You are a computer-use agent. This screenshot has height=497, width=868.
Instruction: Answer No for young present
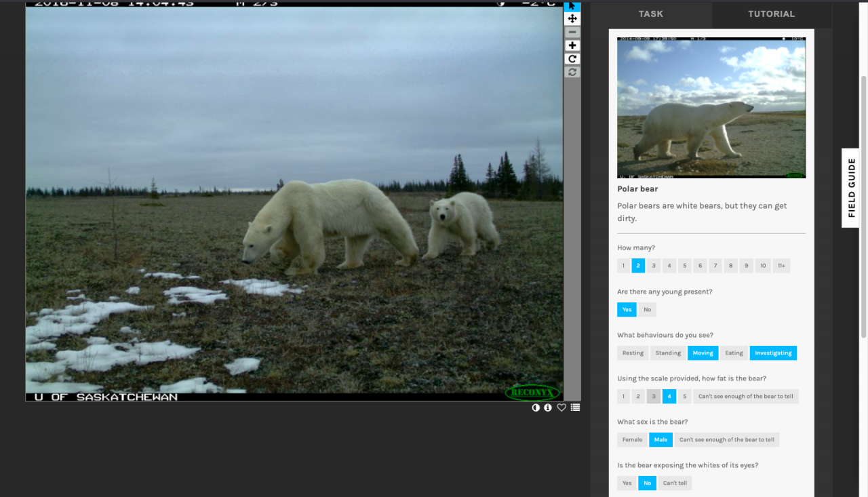(x=647, y=310)
